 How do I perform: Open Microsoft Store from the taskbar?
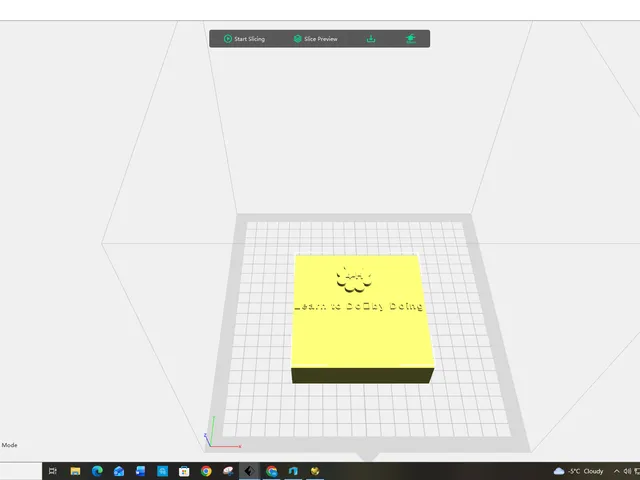pyautogui.click(x=184, y=471)
